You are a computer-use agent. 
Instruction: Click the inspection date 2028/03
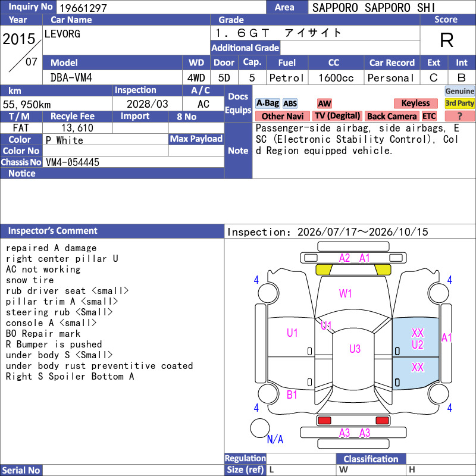pyautogui.click(x=147, y=104)
